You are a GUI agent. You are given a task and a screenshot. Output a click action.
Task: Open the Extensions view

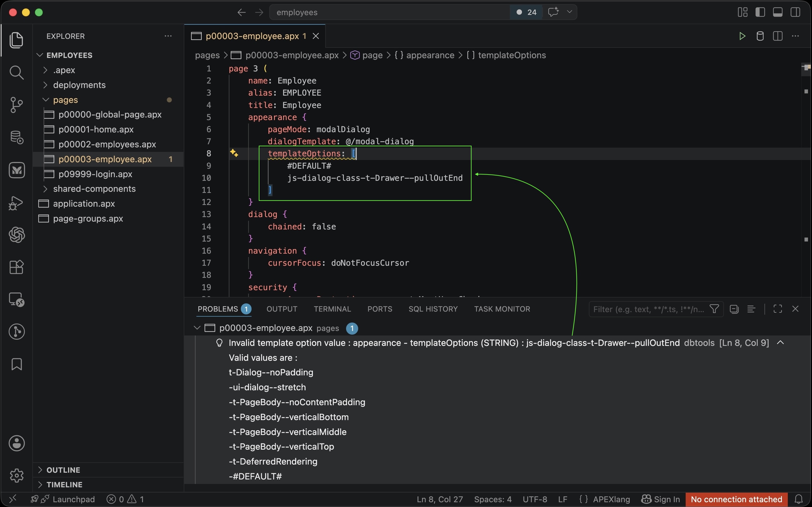coord(16,267)
